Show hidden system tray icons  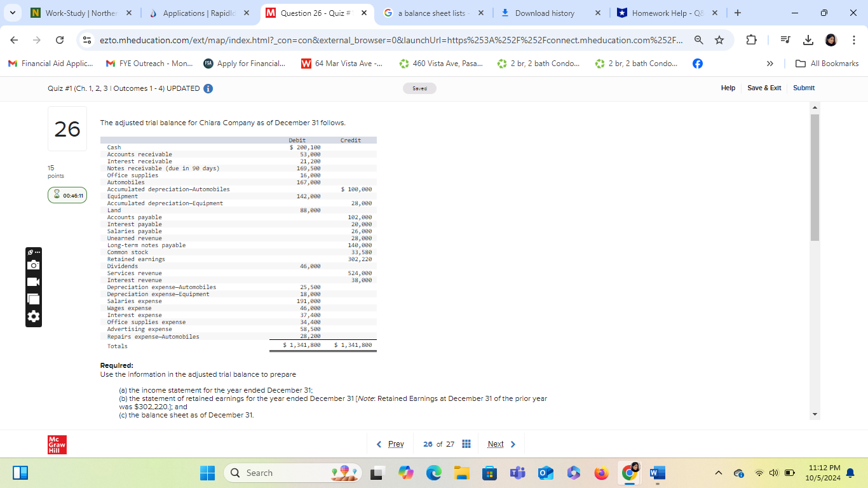point(719,473)
